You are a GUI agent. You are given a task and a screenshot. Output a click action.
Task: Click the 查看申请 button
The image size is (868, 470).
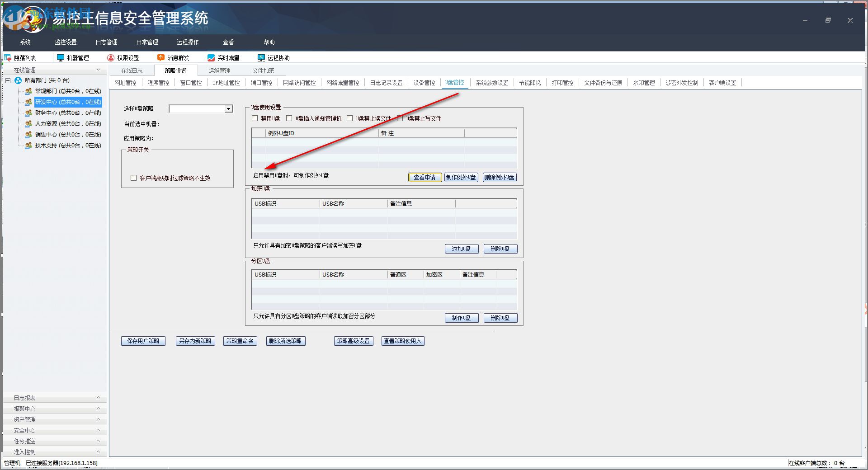click(425, 178)
